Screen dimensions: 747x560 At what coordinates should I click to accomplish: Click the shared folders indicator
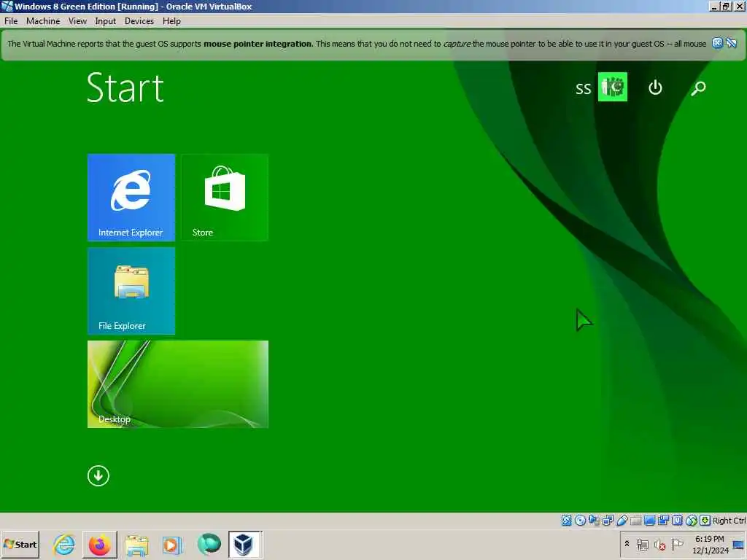tap(635, 521)
